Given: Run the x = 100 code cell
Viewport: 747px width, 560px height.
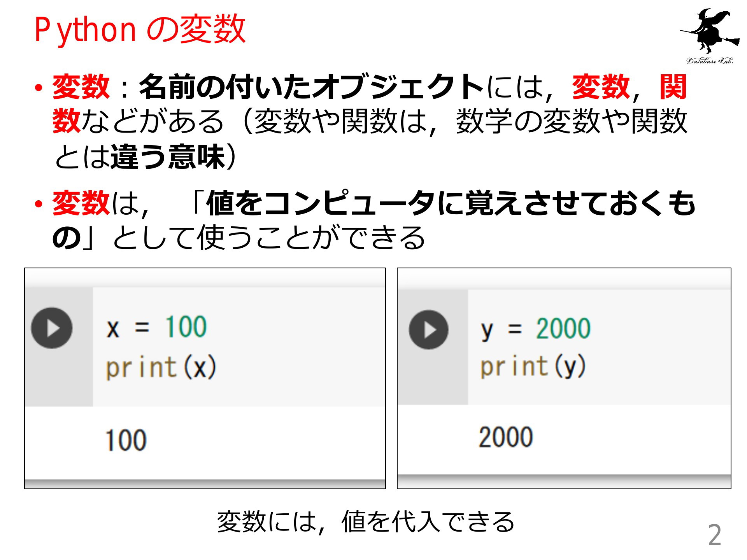Looking at the screenshot, I should click(x=52, y=328).
